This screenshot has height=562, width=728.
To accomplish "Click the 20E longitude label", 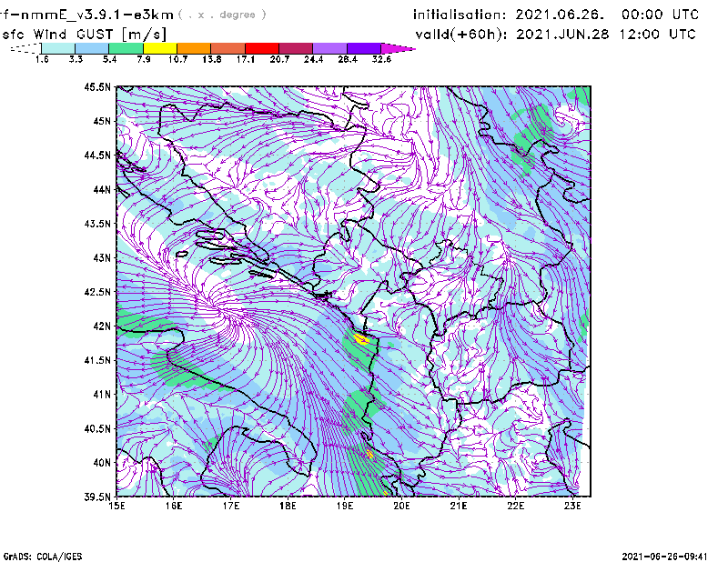I will [402, 506].
